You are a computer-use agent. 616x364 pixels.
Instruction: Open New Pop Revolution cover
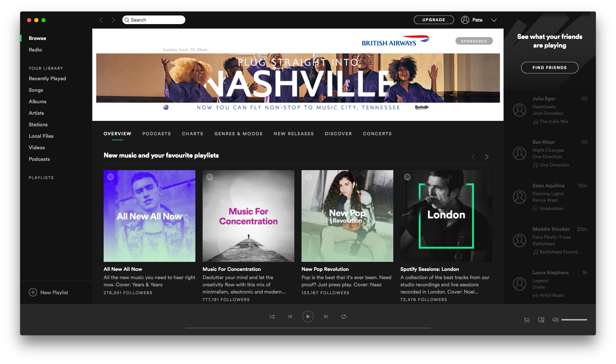(347, 216)
